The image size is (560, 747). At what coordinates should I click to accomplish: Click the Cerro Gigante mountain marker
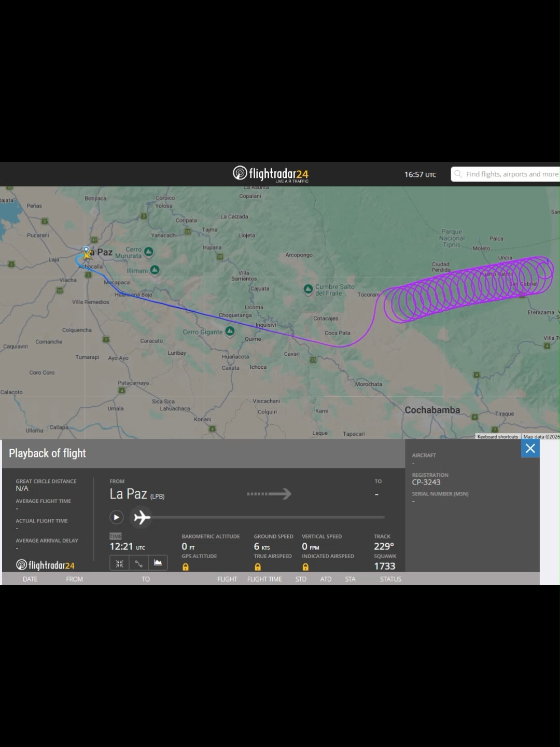(x=230, y=331)
